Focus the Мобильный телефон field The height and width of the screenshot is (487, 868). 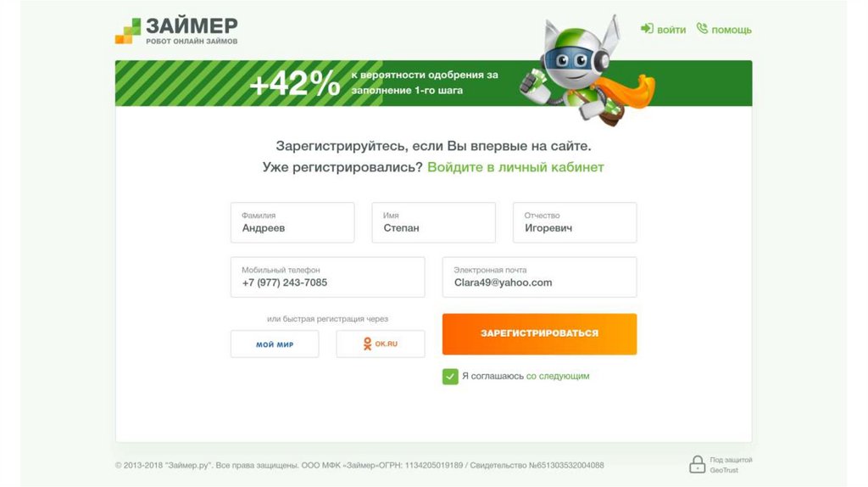[x=327, y=277]
